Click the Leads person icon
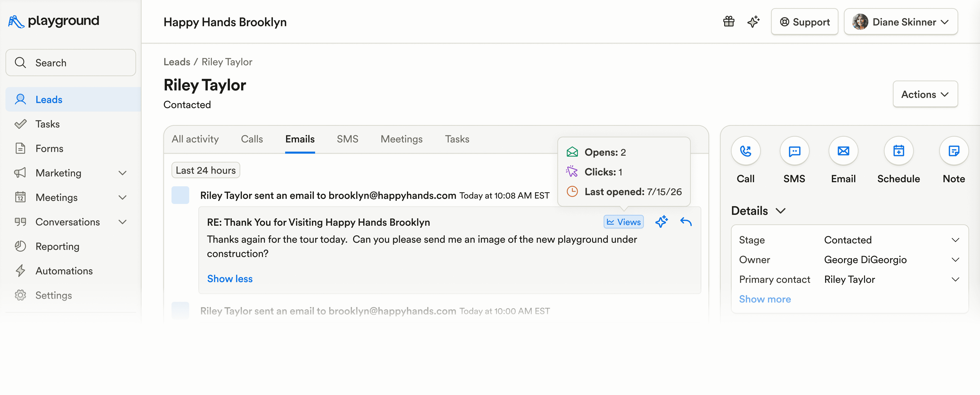The width and height of the screenshot is (980, 395). (20, 99)
